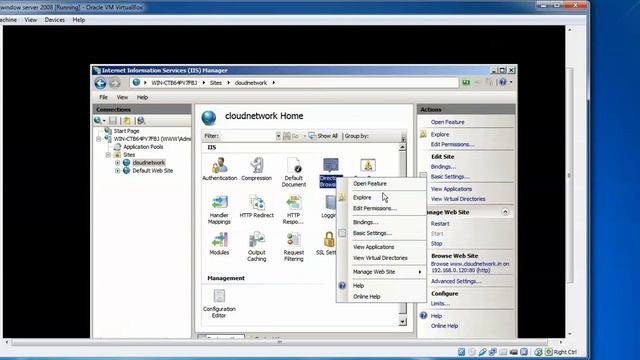640x360 pixels.
Task: Open the Error Pages warning icon
Action: click(x=368, y=165)
